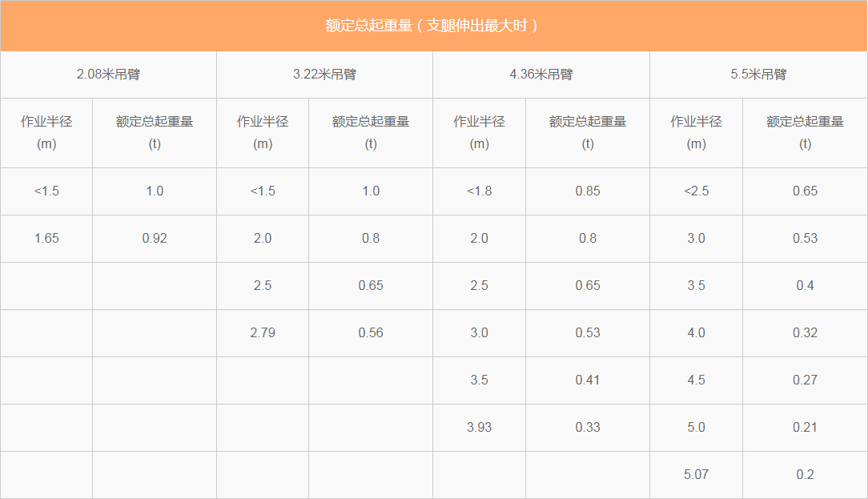The width and height of the screenshot is (868, 499).
Task: Select the 2.79 radius cell
Action: (x=263, y=332)
